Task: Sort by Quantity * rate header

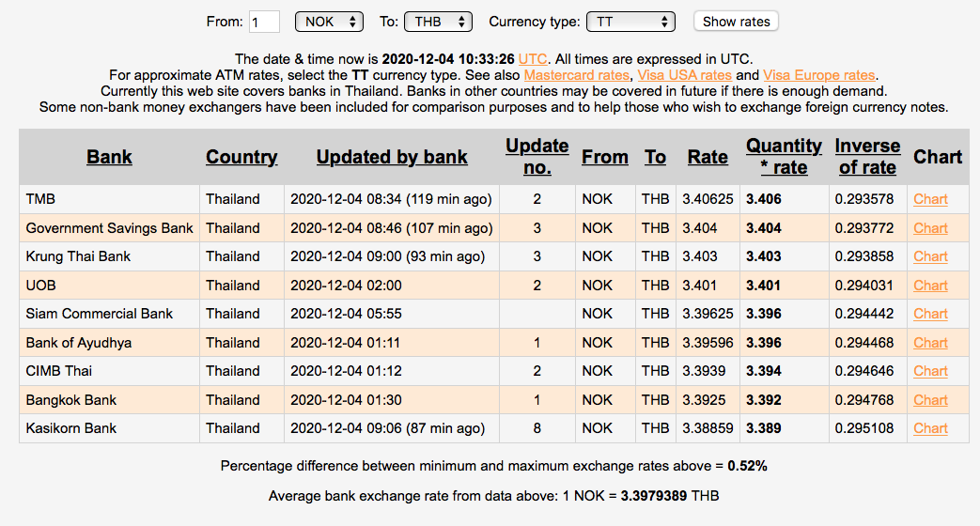Action: click(x=784, y=157)
